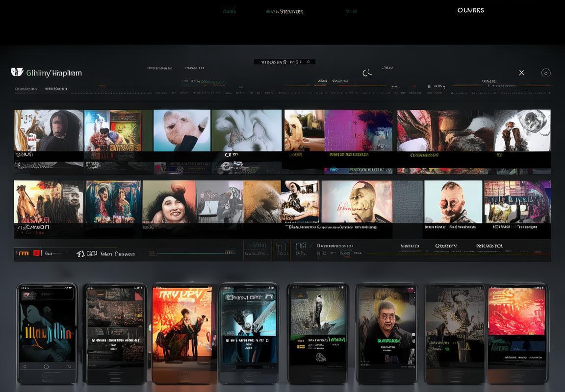Open the two figures with teal curtains thumbnail
565x392 pixels.
click(113, 202)
